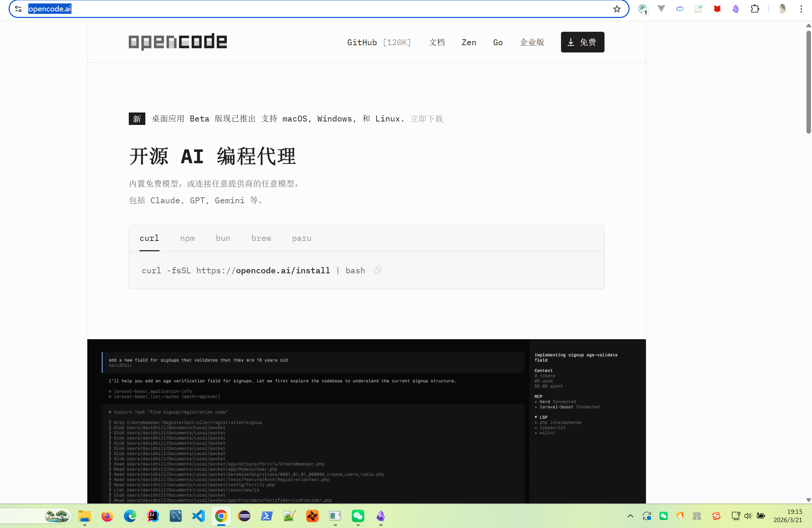This screenshot has height=528, width=812.
Task: Open Chrome's three-dot menu
Action: 801,9
